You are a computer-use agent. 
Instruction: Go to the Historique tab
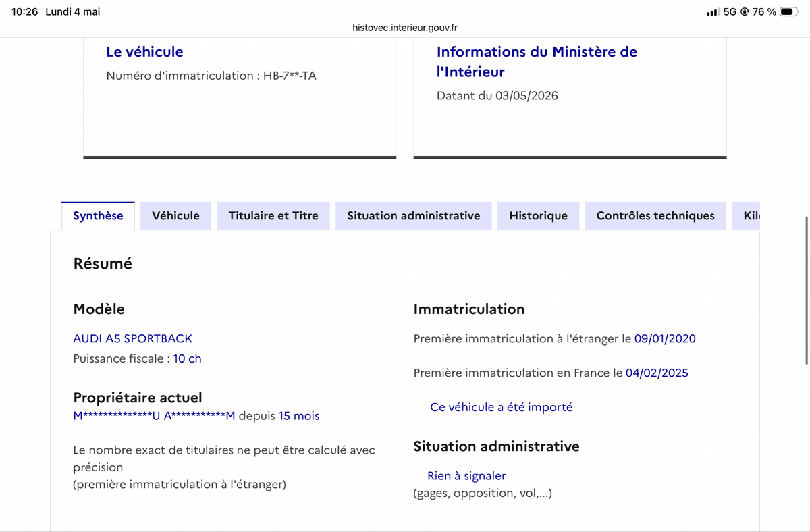coord(539,216)
